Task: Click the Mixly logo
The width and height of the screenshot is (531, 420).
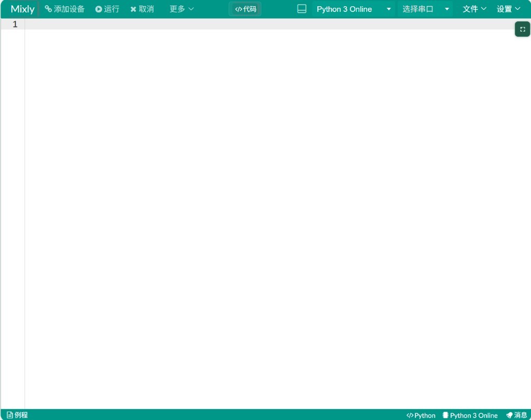Action: click(x=23, y=9)
